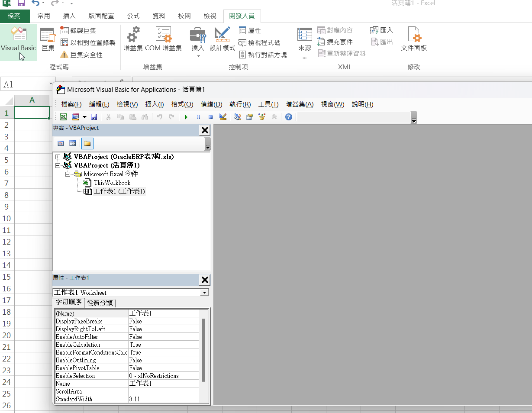Select ThisWorkbook in project tree
The height and width of the screenshot is (413, 532).
pos(112,183)
